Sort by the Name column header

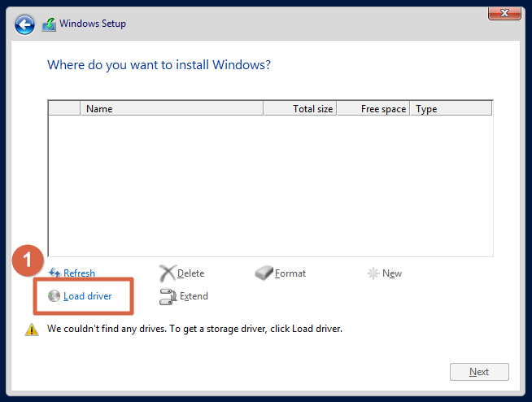pos(172,109)
